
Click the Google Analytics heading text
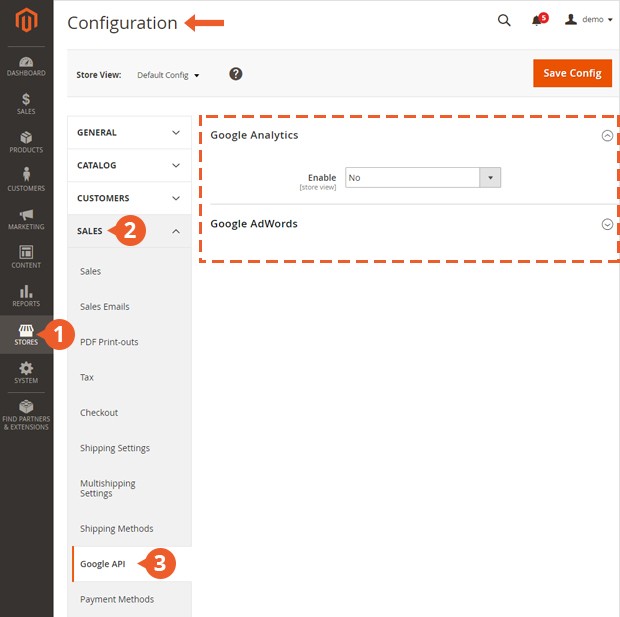click(x=254, y=135)
